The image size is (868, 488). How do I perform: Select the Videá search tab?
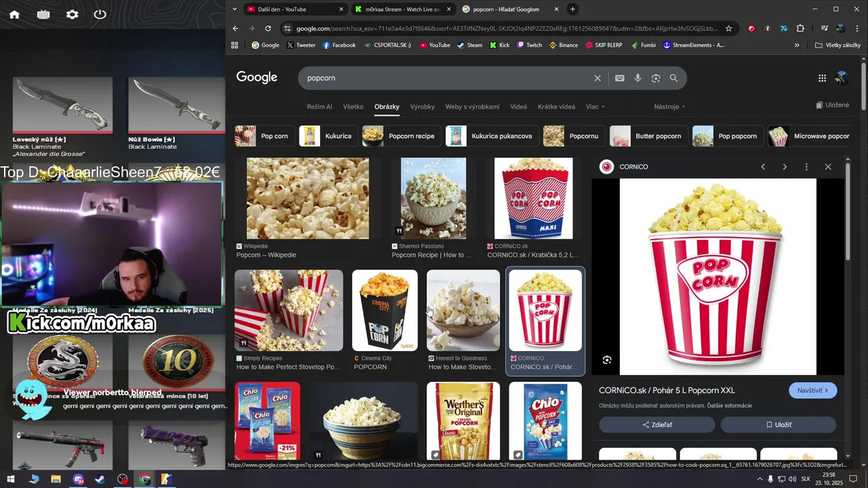point(519,106)
